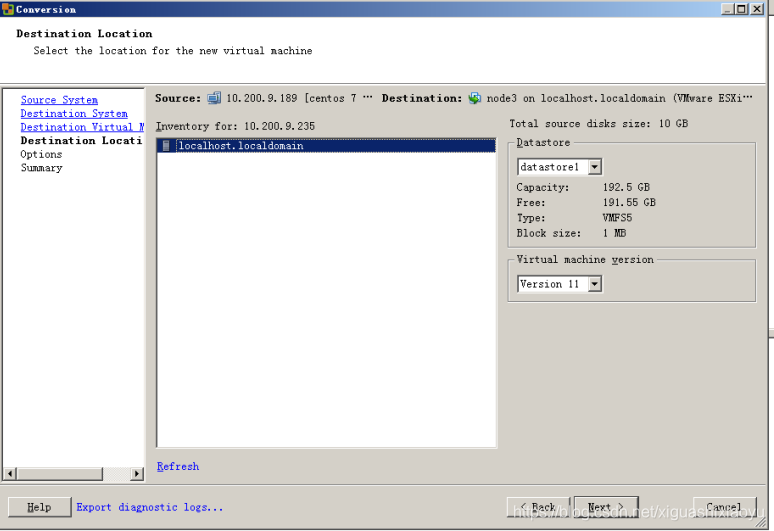Click the Summary step label
This screenshot has width=774, height=531.
41,168
